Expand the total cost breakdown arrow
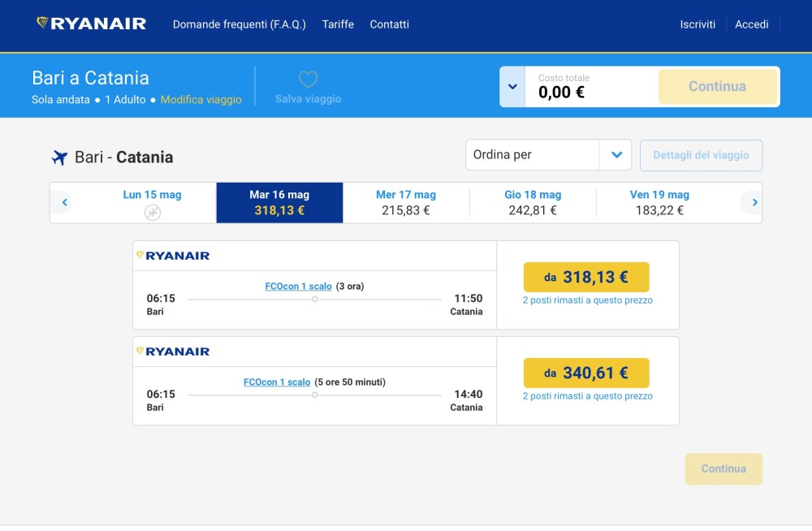The width and height of the screenshot is (812, 531). [x=512, y=86]
